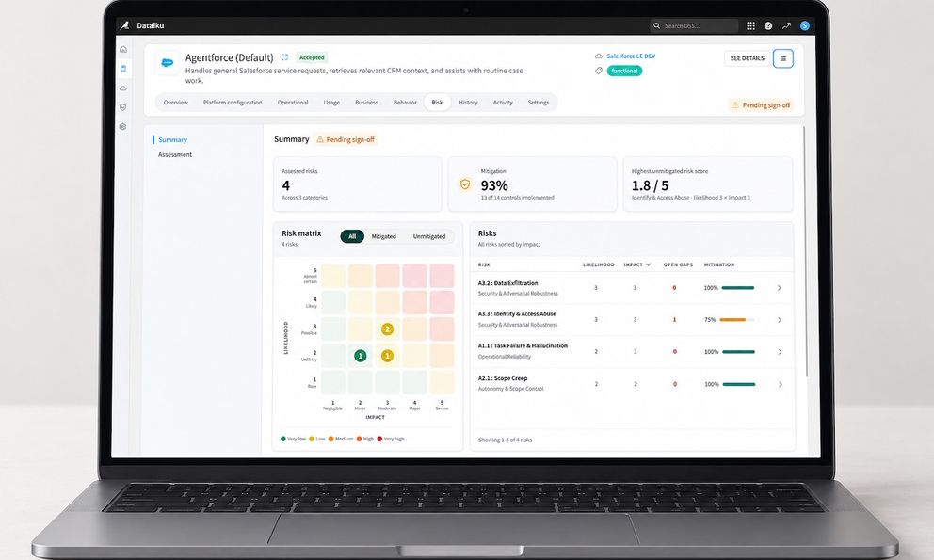The image size is (934, 560).
Task: Select Assessment in the side navigation
Action: click(x=175, y=155)
